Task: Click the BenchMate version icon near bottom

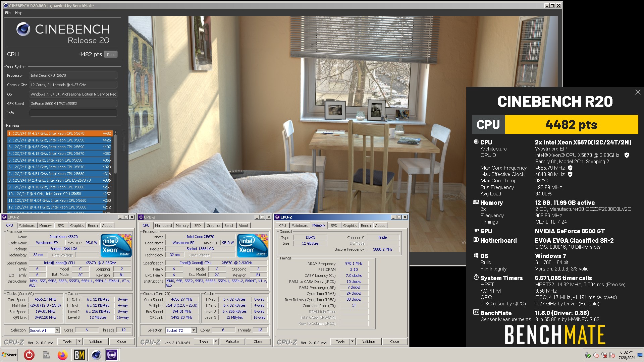Action: (476, 312)
